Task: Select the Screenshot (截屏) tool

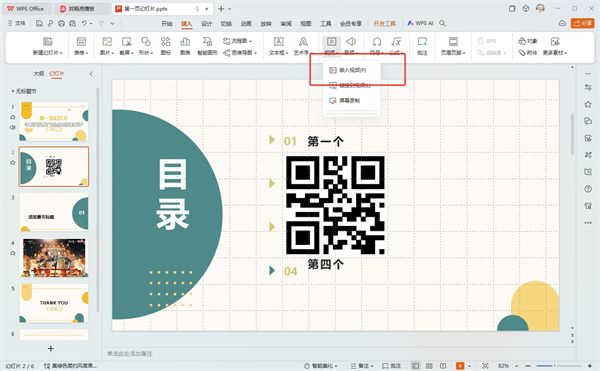Action: [x=127, y=42]
